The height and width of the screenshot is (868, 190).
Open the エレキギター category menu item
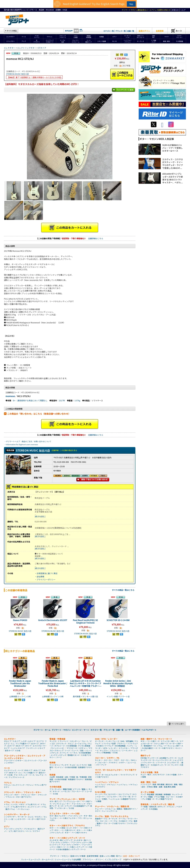tap(10, 37)
